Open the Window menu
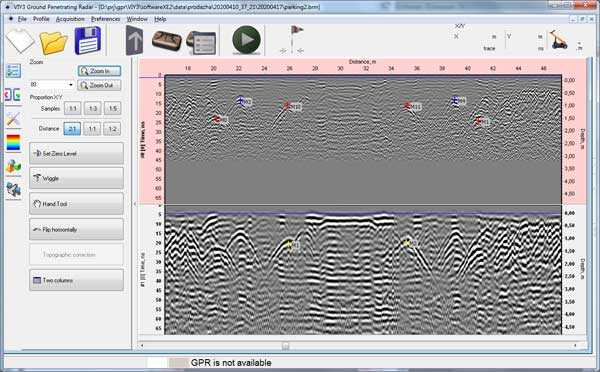 point(137,19)
